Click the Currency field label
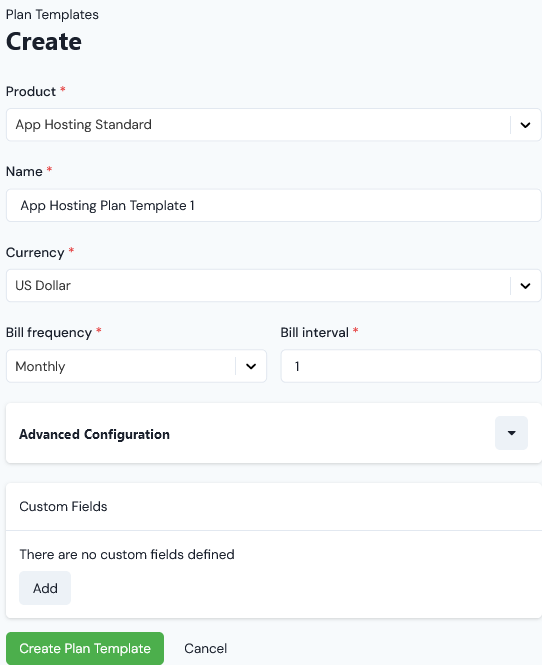Screen dimensions: 542x665 [35, 252]
